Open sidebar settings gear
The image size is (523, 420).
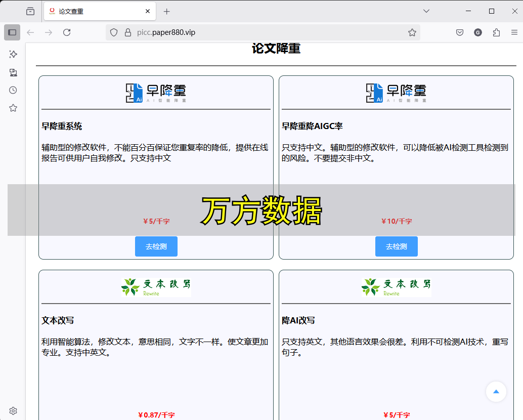click(x=13, y=411)
